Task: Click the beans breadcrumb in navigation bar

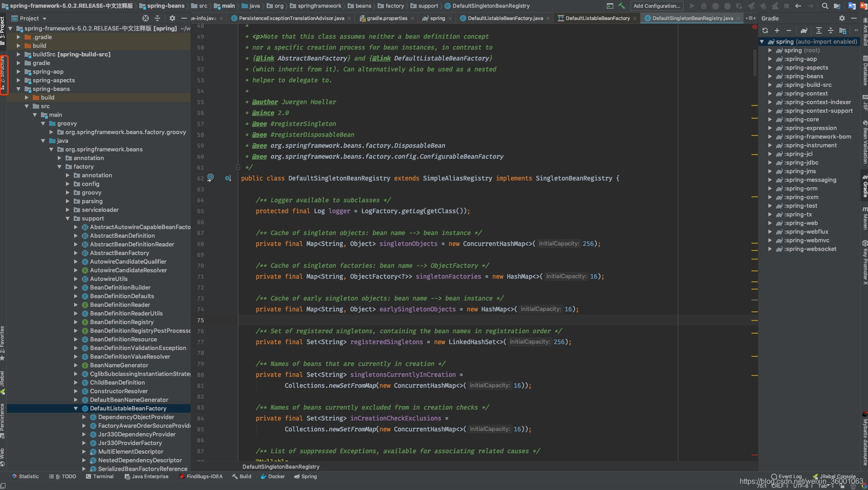Action: [x=359, y=6]
